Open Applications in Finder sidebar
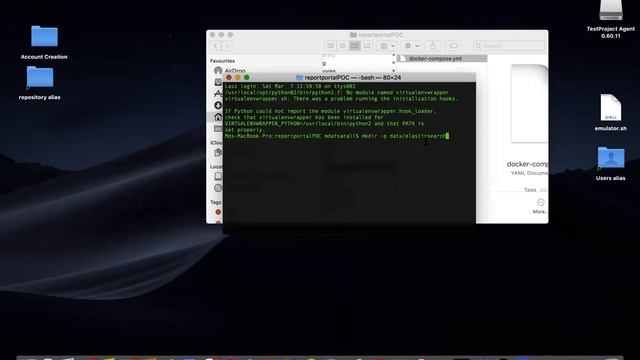 coord(218,94)
